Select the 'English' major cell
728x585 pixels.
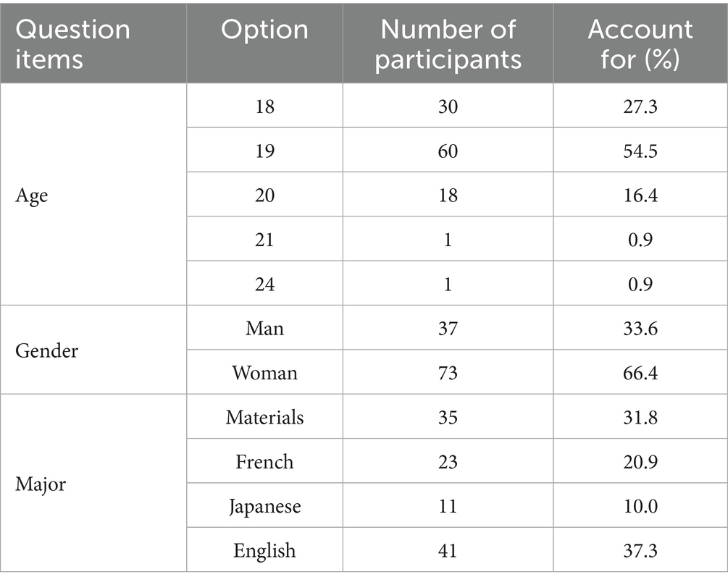pyautogui.click(x=264, y=550)
